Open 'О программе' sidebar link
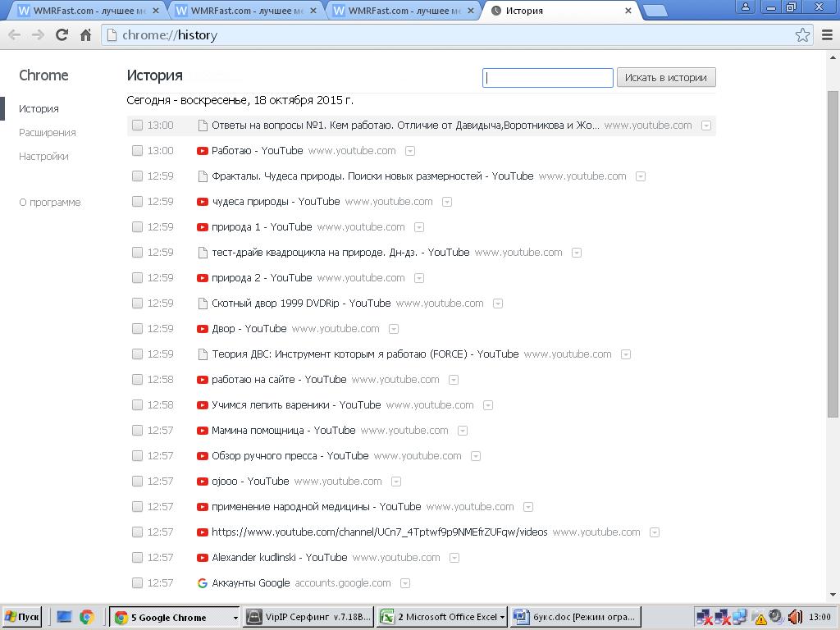 50,203
